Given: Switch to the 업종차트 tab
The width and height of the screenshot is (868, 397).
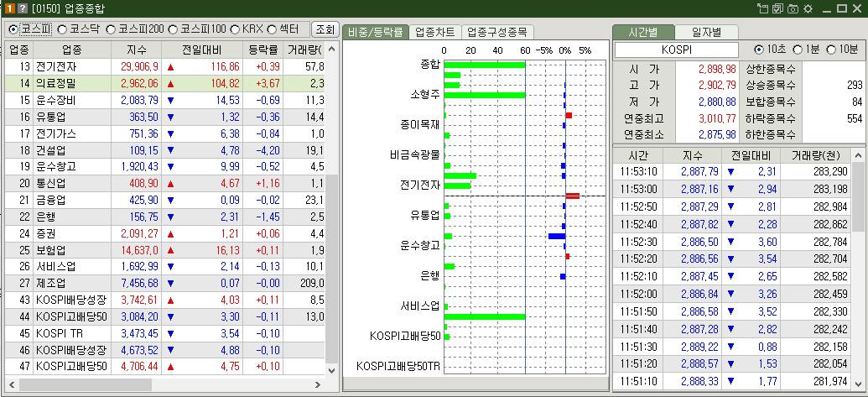Looking at the screenshot, I should pyautogui.click(x=435, y=32).
